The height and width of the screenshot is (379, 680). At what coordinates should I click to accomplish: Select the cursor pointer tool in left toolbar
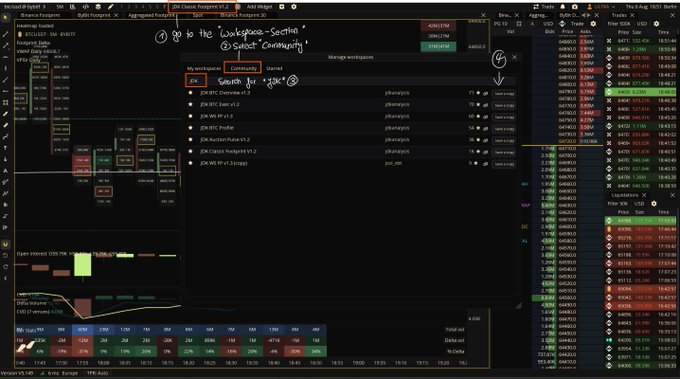tap(5, 18)
